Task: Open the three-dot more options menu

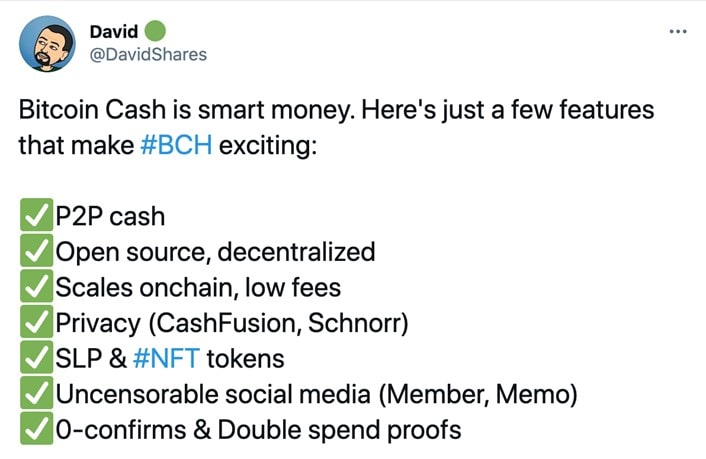Action: click(x=678, y=32)
